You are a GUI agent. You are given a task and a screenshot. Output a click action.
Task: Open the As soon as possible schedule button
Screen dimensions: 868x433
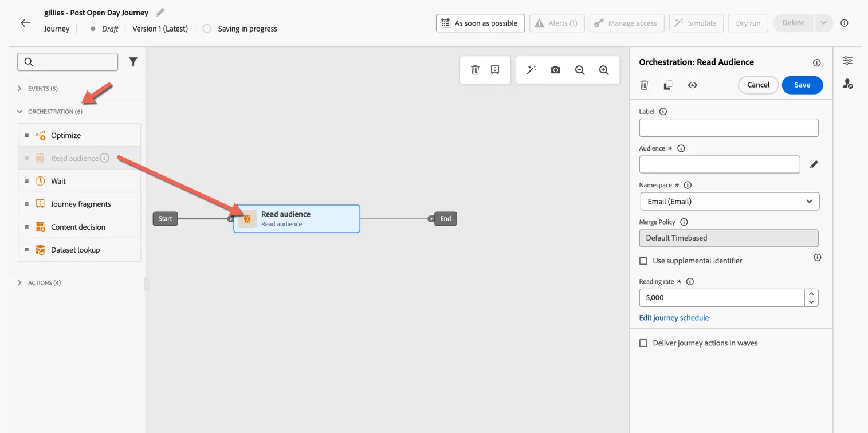(x=480, y=23)
